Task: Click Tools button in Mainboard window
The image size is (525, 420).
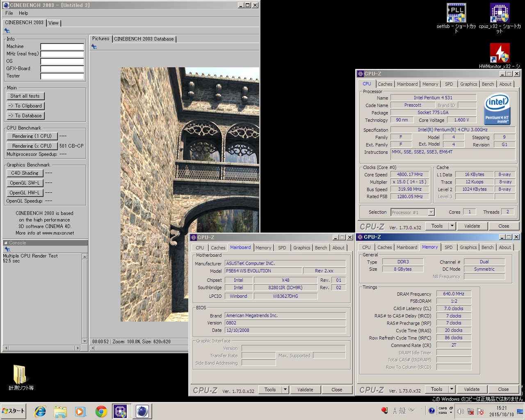Action: pyautogui.click(x=270, y=390)
